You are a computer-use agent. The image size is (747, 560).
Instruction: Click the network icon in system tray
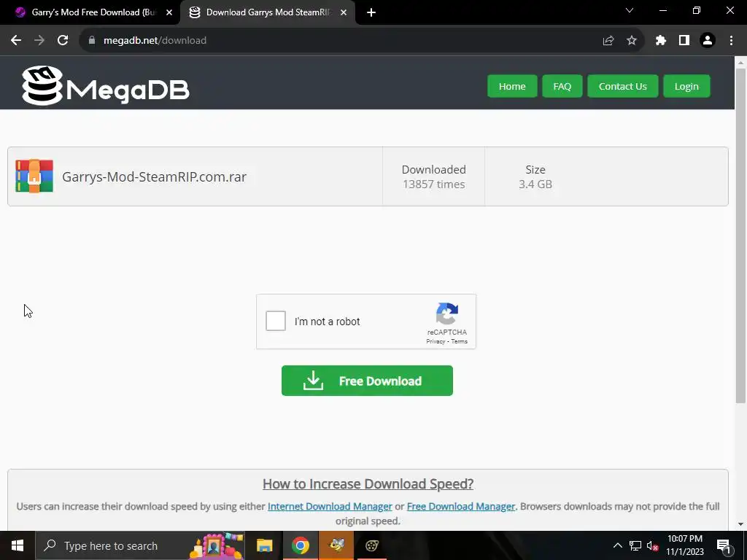(x=635, y=545)
